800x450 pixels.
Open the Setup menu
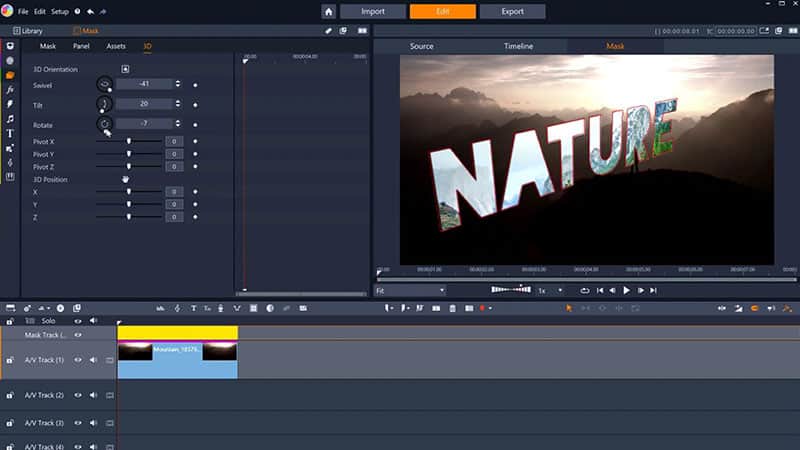60,11
